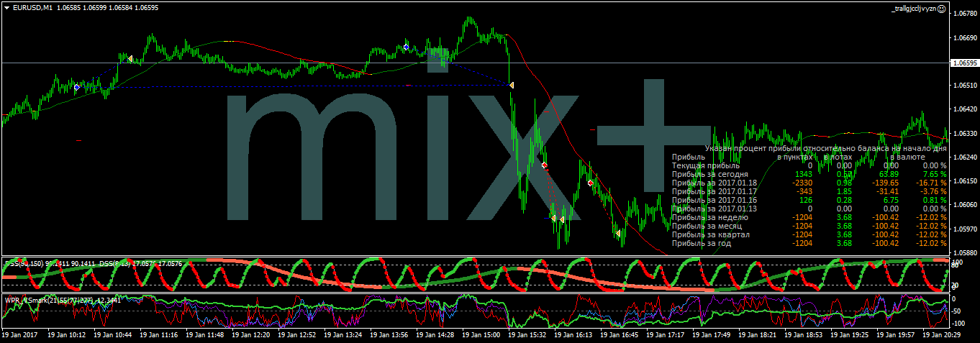Click the 'в валюте' column header

(x=907, y=157)
